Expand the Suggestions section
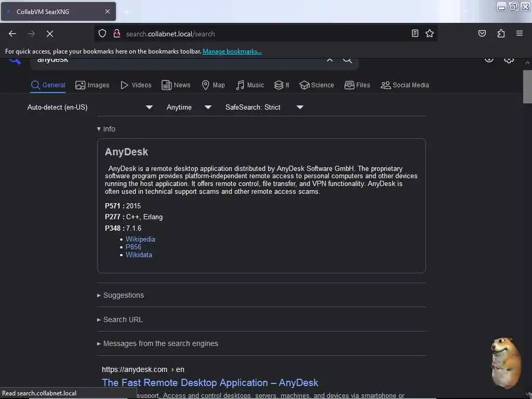Image resolution: width=532 pixels, height=399 pixels. tap(121, 295)
